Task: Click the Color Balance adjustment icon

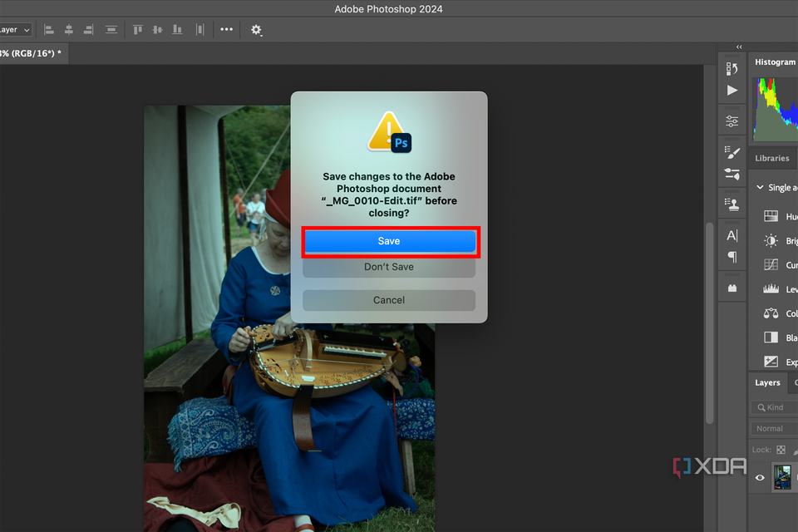Action: coord(771,313)
